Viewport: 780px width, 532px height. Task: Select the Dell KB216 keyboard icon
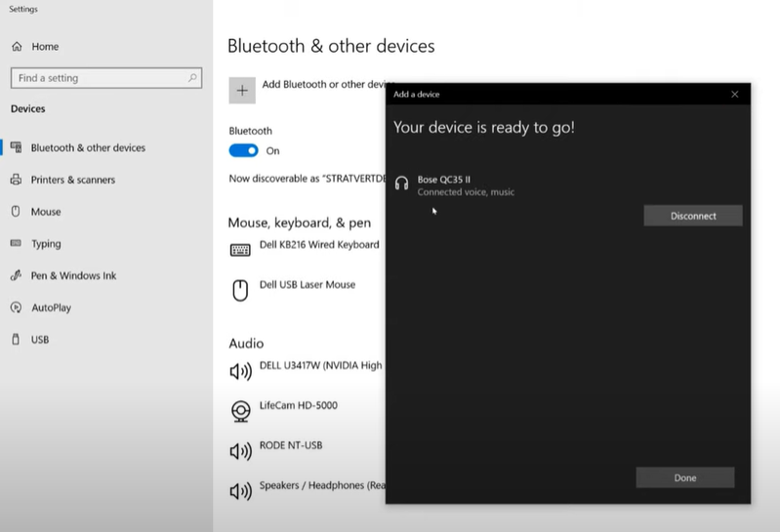240,250
